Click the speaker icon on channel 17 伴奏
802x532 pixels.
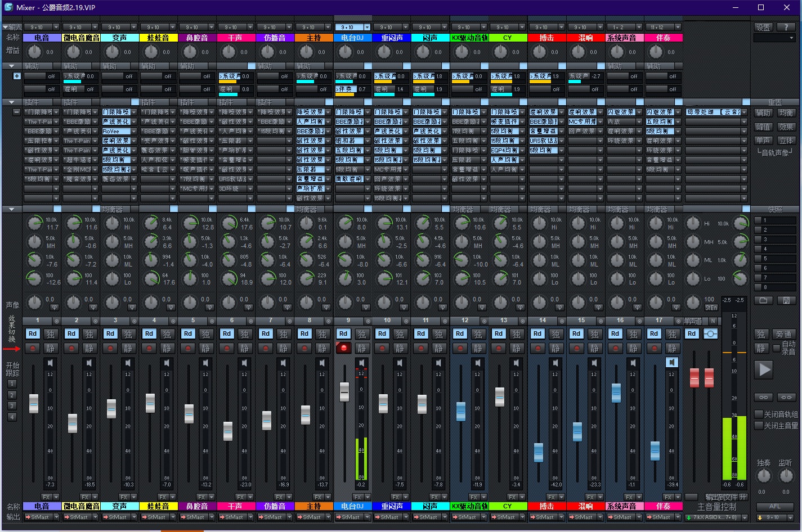tap(672, 363)
